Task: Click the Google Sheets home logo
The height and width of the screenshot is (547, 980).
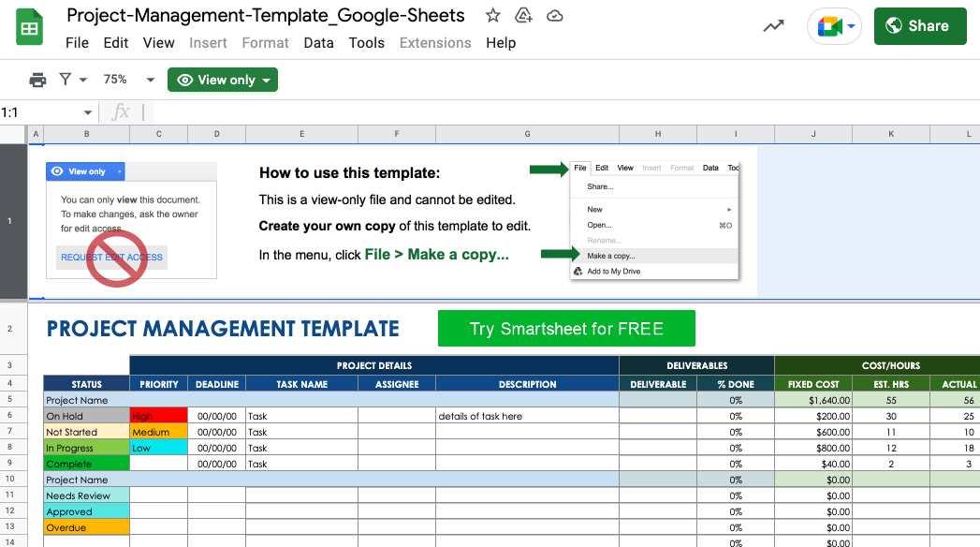Action: (x=30, y=27)
